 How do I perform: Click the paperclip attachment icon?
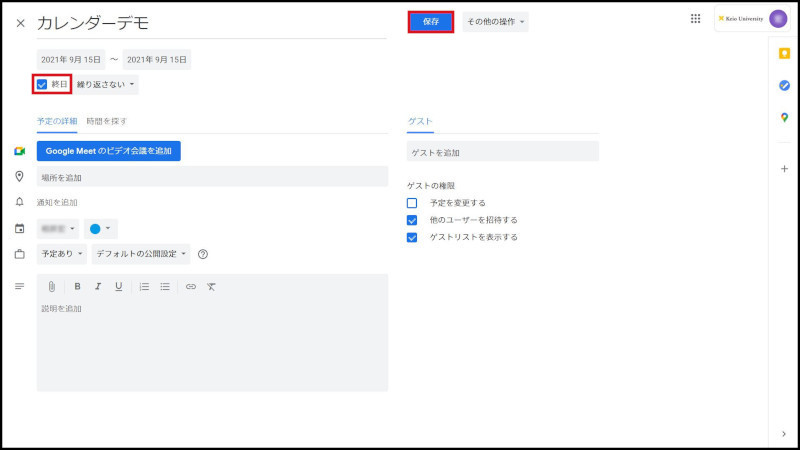point(52,287)
